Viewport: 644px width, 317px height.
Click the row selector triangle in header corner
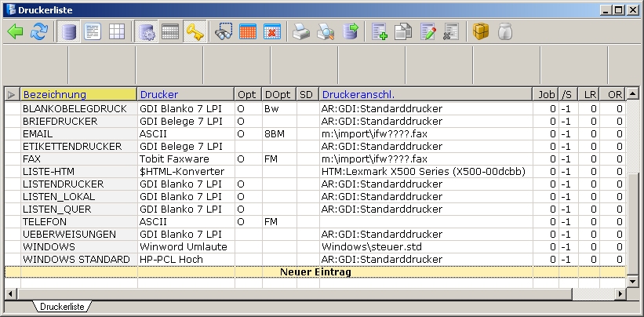(x=11, y=94)
